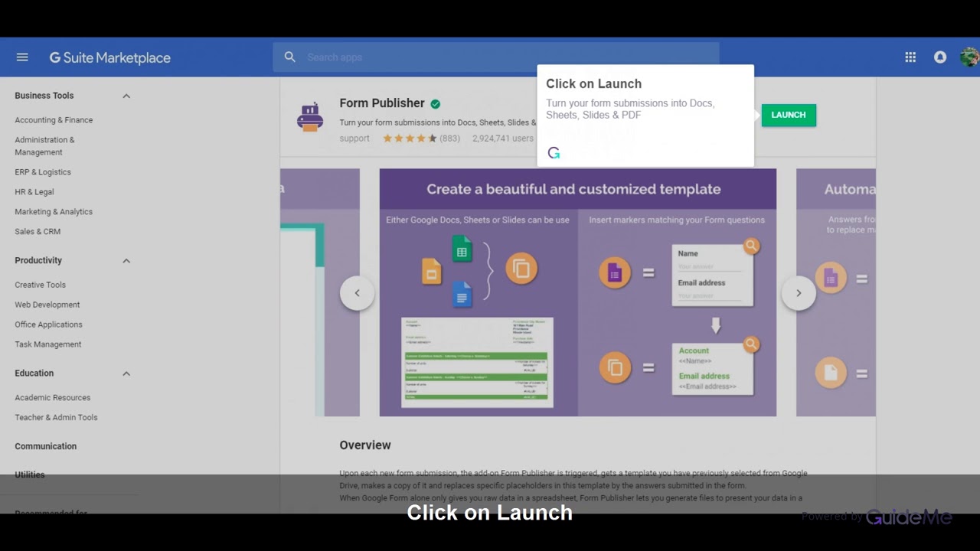This screenshot has width=980, height=551.
Task: Open Accounting & Finance category
Action: point(54,120)
